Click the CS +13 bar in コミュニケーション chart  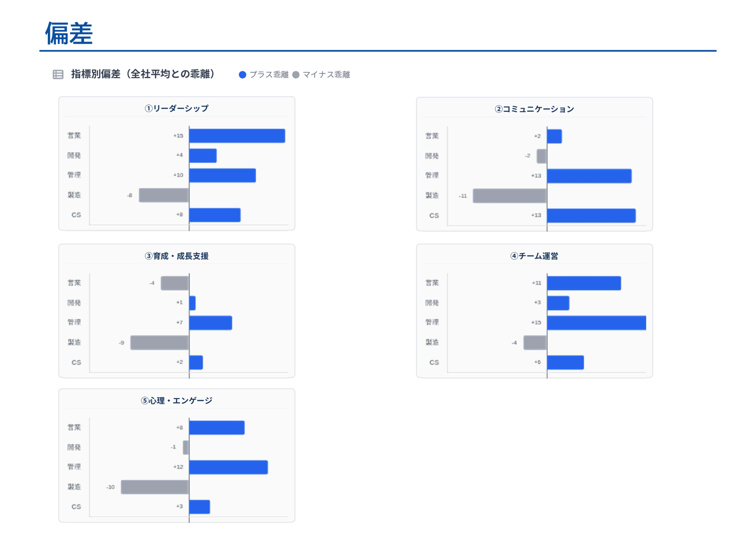pos(591,216)
